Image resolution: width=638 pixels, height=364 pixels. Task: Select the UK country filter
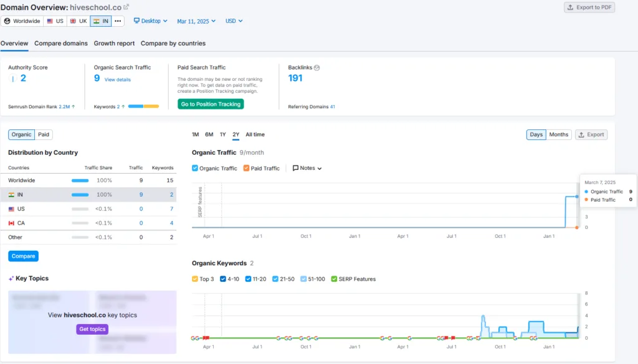[x=79, y=21]
